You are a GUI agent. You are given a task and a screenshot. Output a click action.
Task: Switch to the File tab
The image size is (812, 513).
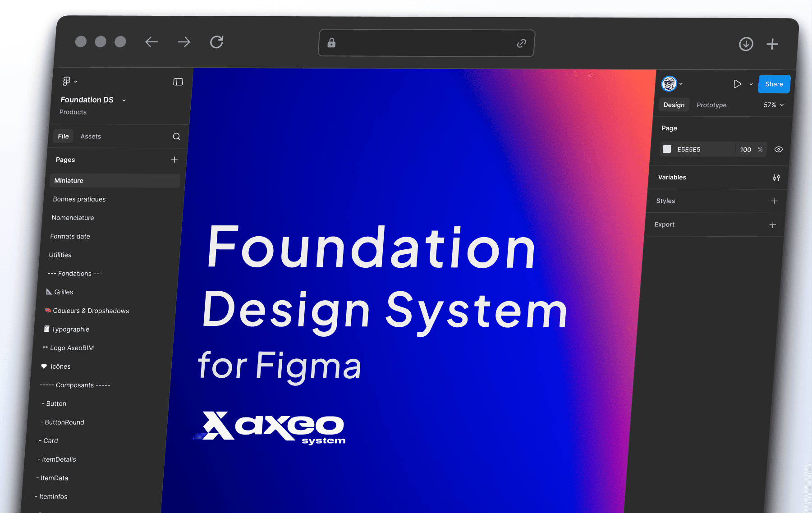pos(64,136)
